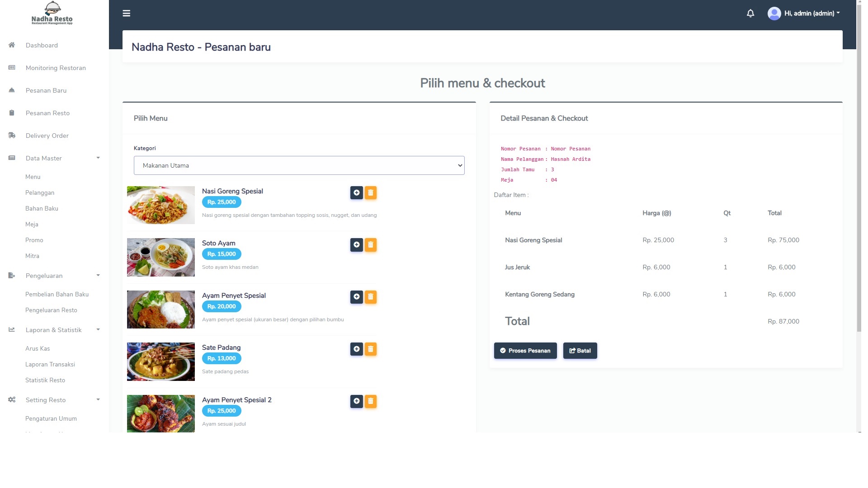Collapse the Laporan & Statistik section
868x488 pixels.
tap(54, 330)
